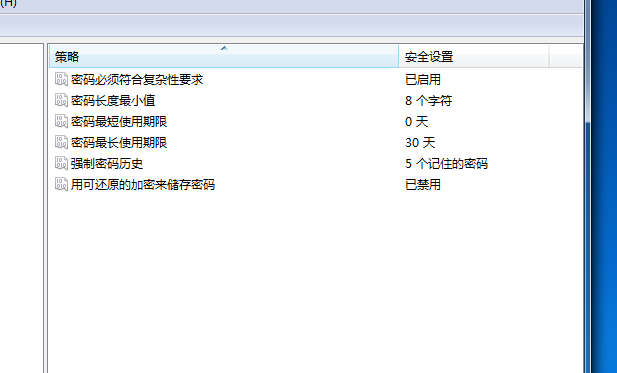Click the policy icon beside 用可还原的加密来储存密码
The width and height of the screenshot is (617, 373).
point(61,184)
